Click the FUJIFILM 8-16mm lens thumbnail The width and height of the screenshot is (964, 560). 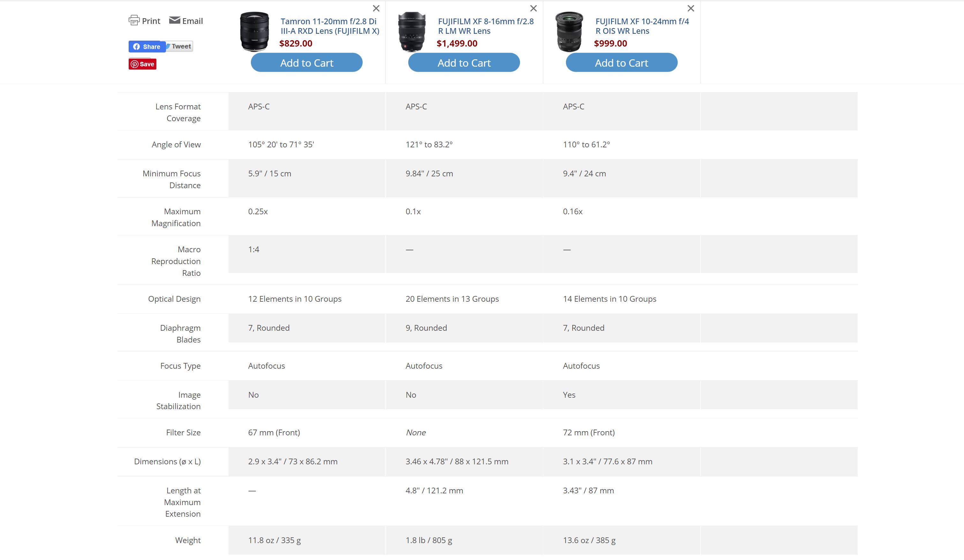click(x=411, y=32)
